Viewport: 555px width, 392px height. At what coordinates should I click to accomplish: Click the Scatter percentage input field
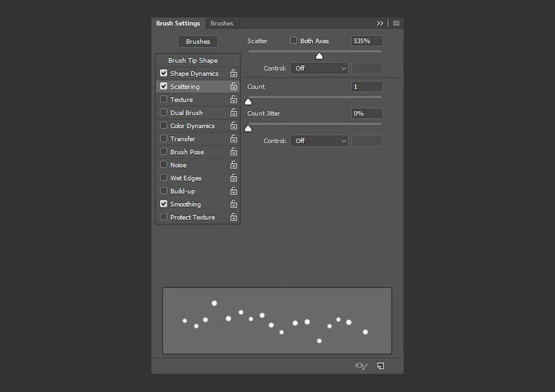click(x=367, y=41)
